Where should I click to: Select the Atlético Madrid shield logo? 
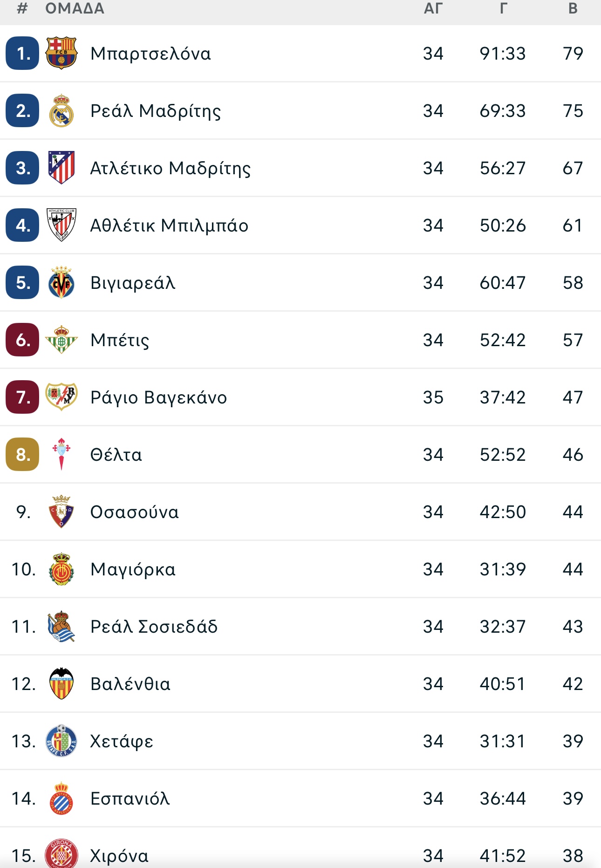(x=61, y=168)
